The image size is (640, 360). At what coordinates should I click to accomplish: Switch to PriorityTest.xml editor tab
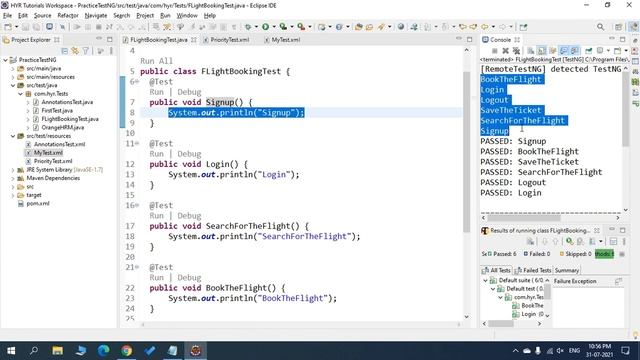pyautogui.click(x=226, y=40)
